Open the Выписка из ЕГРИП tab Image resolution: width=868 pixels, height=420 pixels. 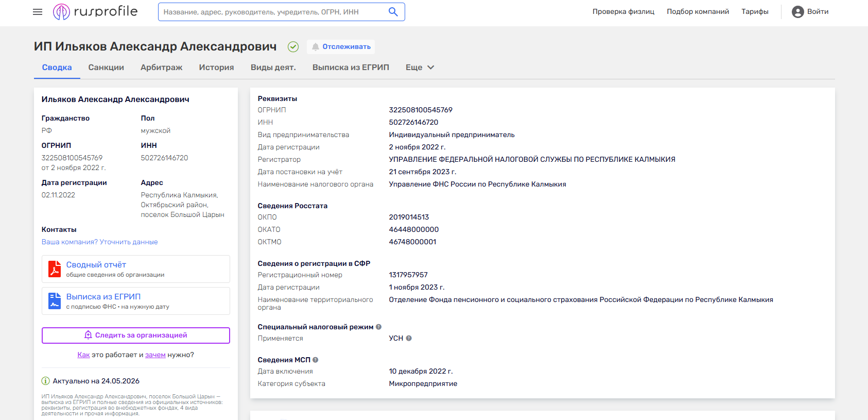coord(351,68)
